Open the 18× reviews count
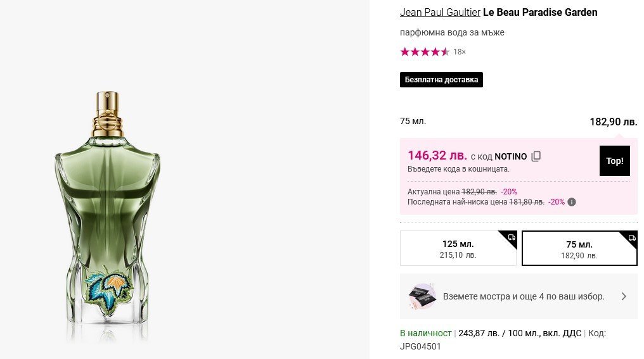This screenshot has width=644, height=359. (460, 52)
